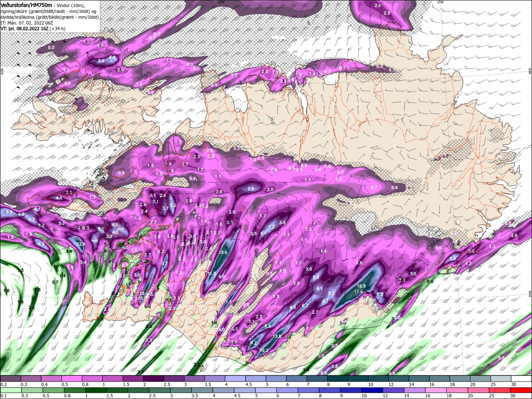Click the 7.3 precipitation value on map

pos(380,295)
